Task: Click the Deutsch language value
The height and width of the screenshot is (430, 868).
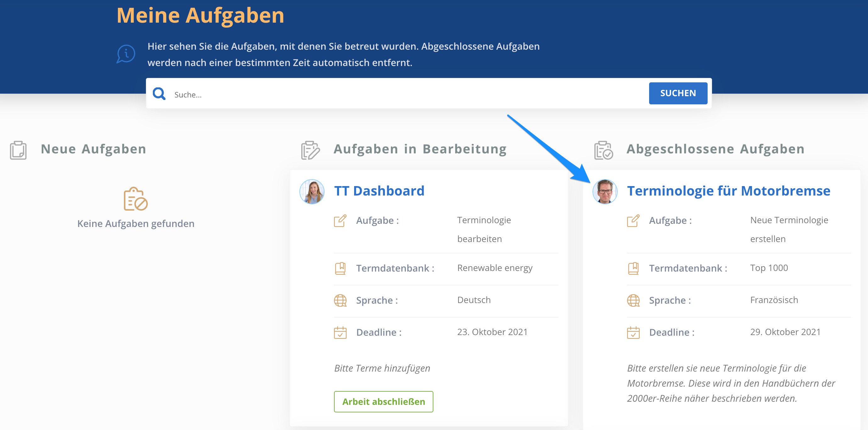Action: (x=474, y=300)
